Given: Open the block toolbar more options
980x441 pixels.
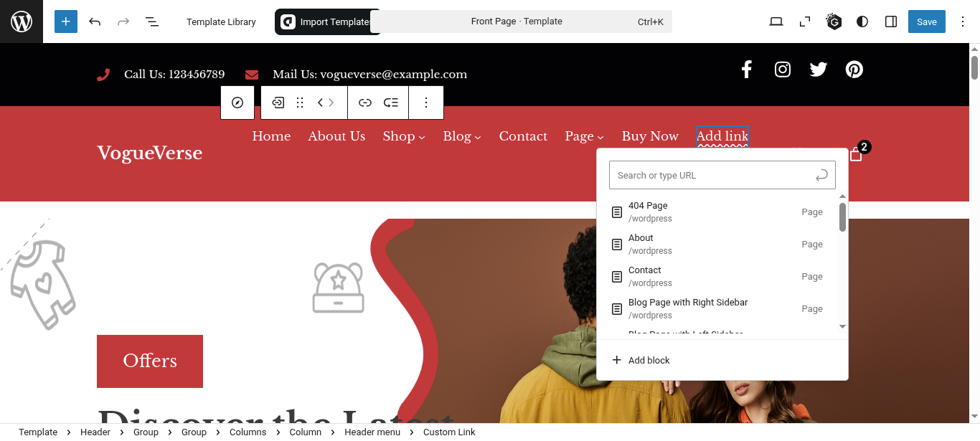Looking at the screenshot, I should click(x=426, y=103).
